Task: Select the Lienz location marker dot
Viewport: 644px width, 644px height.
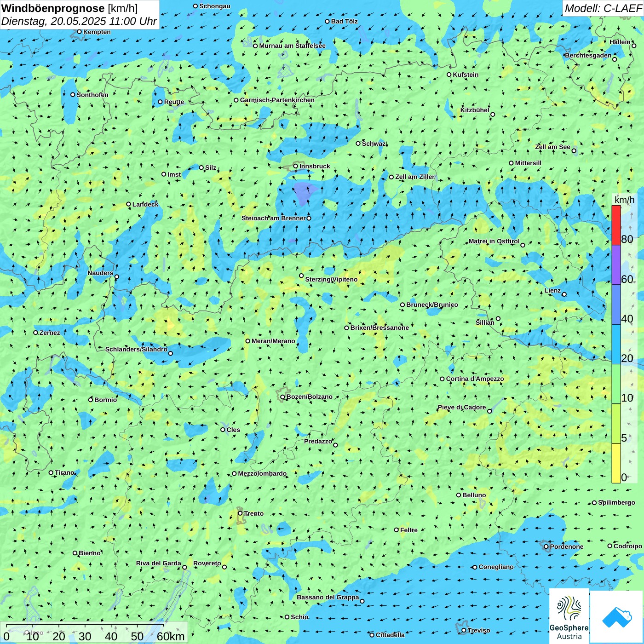Action: tap(564, 294)
